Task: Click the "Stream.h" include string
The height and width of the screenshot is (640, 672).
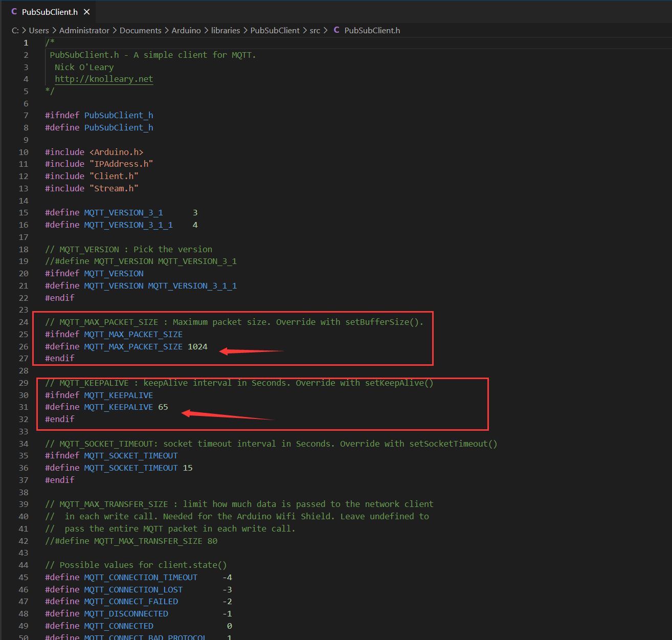Action: [114, 188]
